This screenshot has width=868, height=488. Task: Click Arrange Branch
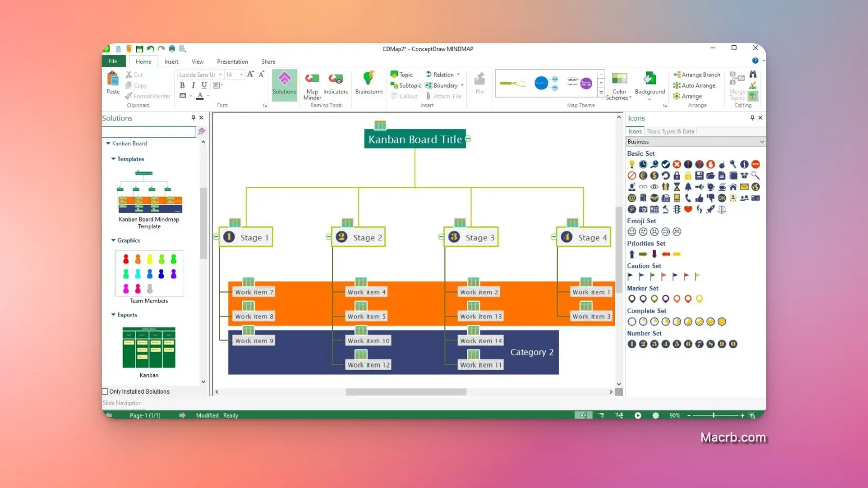697,75
